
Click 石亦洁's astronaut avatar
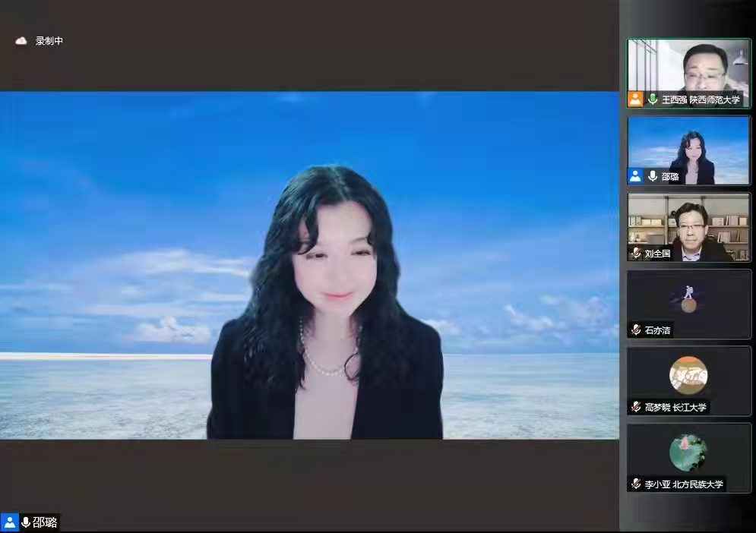click(x=688, y=298)
